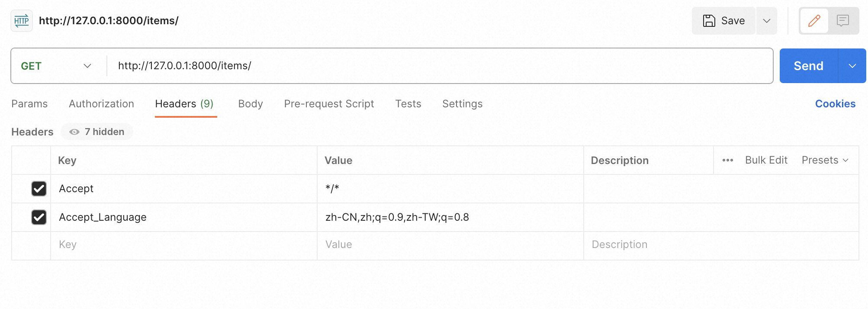Image resolution: width=868 pixels, height=309 pixels.
Task: Switch to the Params tab
Action: 29,104
